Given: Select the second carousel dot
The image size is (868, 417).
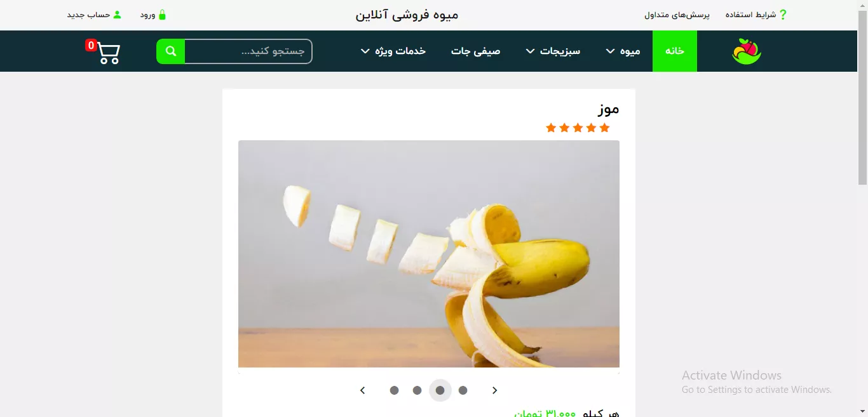Looking at the screenshot, I should [x=440, y=390].
